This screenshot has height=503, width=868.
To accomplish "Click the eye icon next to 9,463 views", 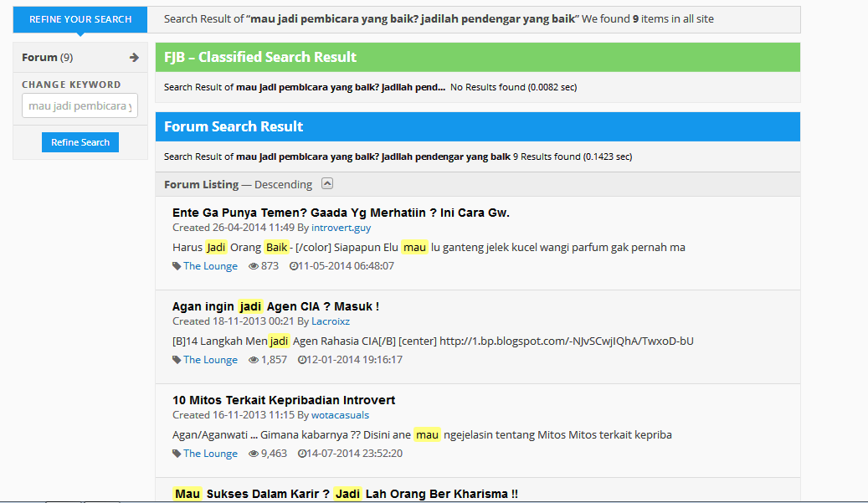I will tap(254, 454).
